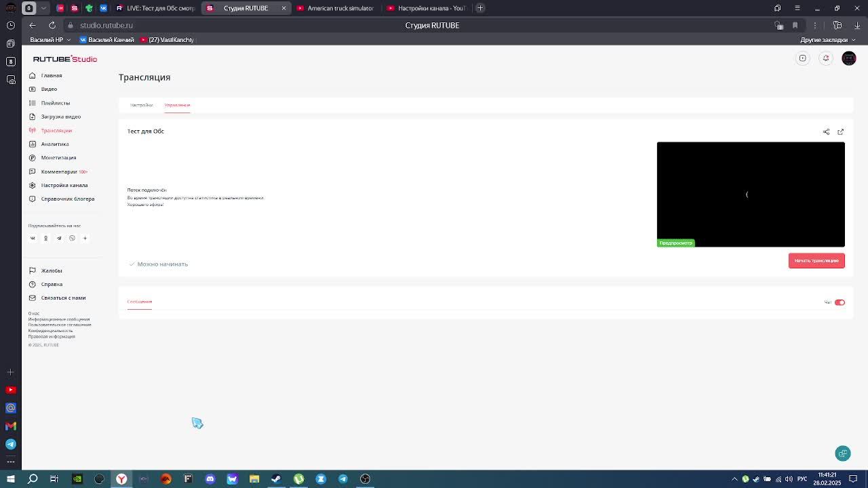868x488 pixels.
Task: Reload the page
Action: click(x=52, y=25)
